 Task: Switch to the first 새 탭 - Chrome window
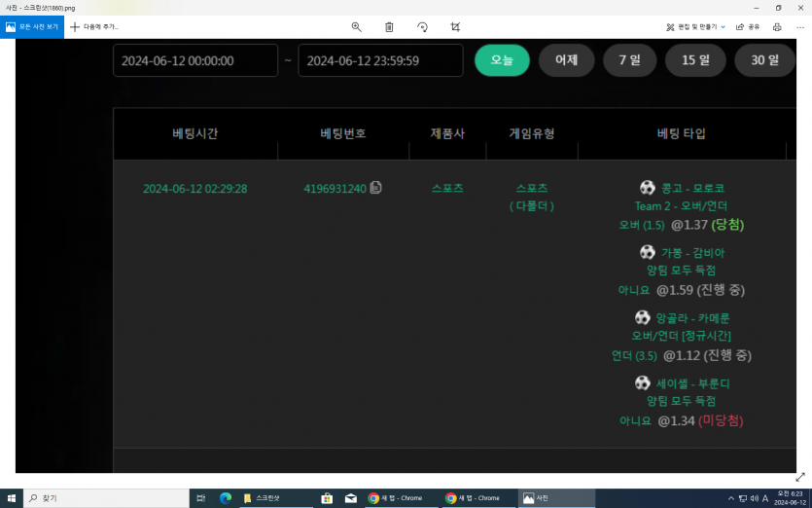click(402, 498)
